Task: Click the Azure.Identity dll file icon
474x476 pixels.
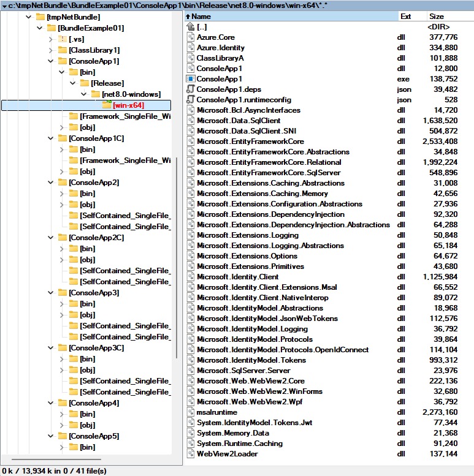Action: coord(190,48)
